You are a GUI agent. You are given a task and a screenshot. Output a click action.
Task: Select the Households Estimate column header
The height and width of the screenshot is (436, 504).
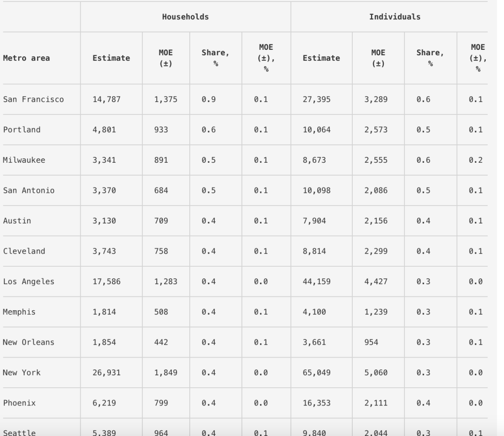pos(111,58)
